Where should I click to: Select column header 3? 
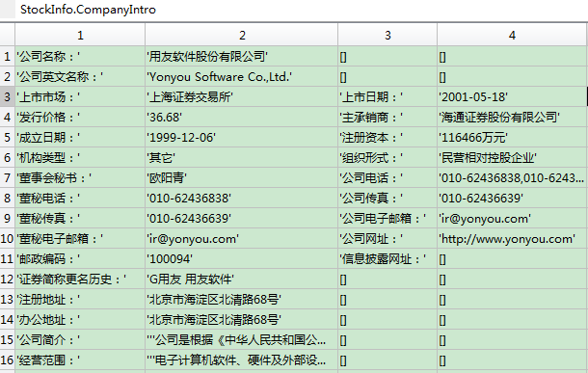click(388, 35)
